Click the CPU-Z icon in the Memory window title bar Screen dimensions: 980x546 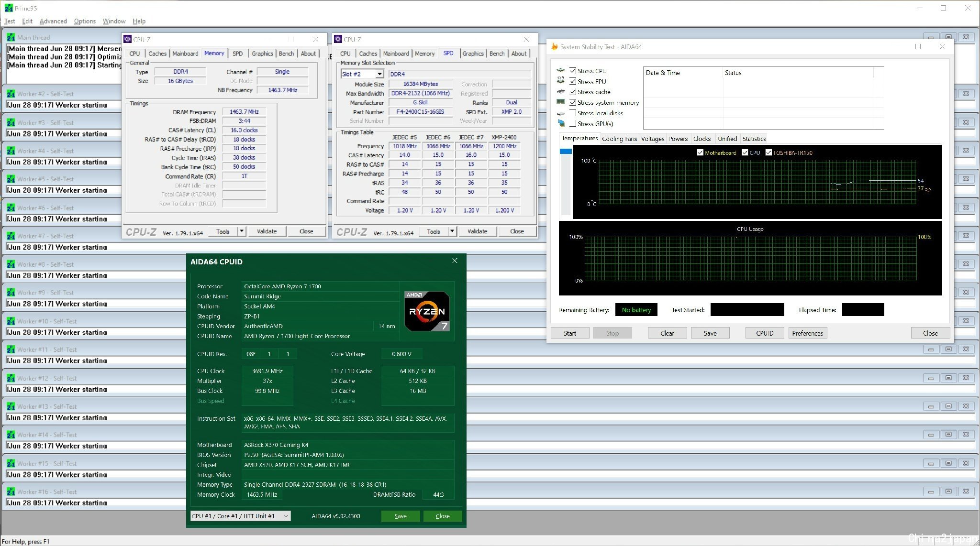pos(127,39)
